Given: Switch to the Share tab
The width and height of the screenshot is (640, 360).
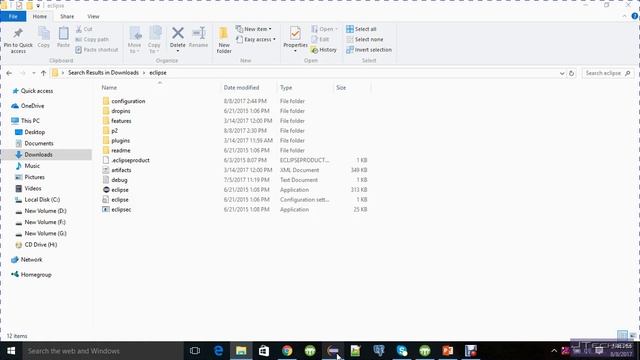Looking at the screenshot, I should 67,16.
